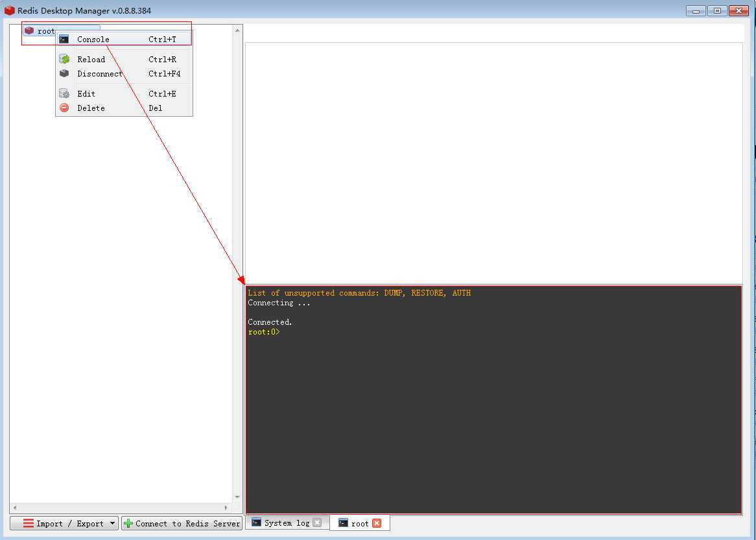Click the Import / Export button
This screenshot has height=540, width=756.
64,523
